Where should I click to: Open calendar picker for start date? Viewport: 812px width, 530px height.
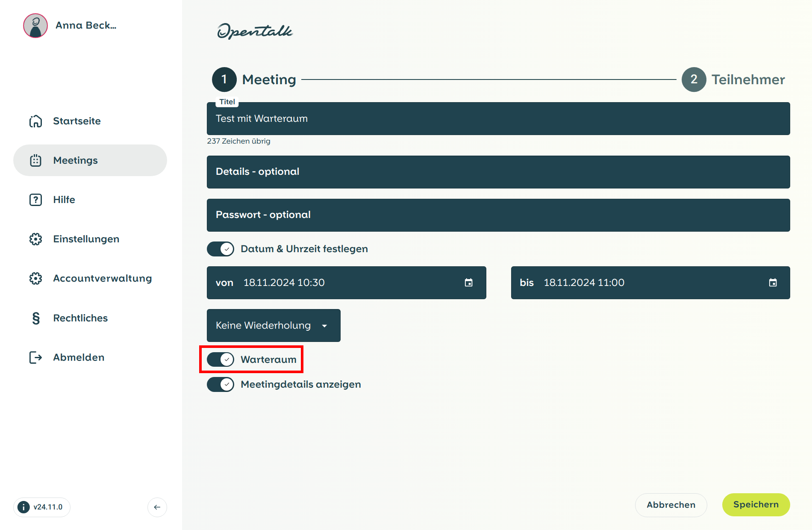click(x=468, y=283)
